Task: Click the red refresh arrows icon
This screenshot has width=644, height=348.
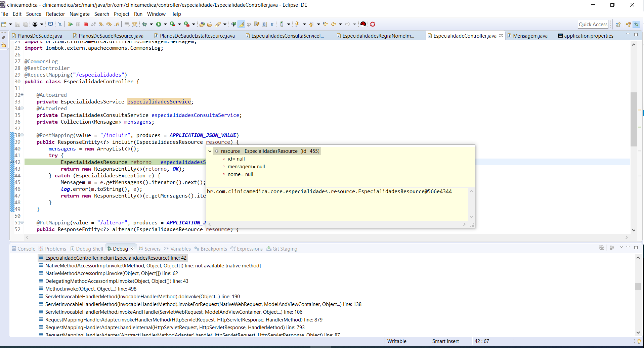Action: point(373,24)
